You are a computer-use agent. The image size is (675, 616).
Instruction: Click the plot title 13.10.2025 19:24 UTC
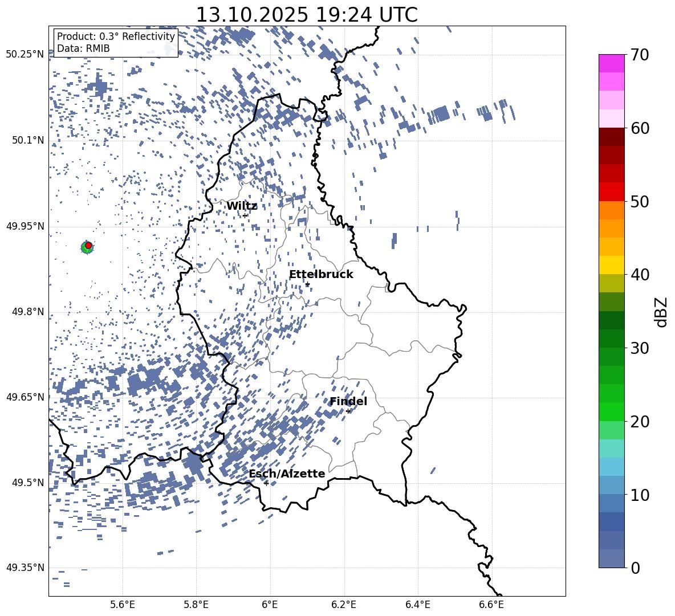click(x=307, y=15)
